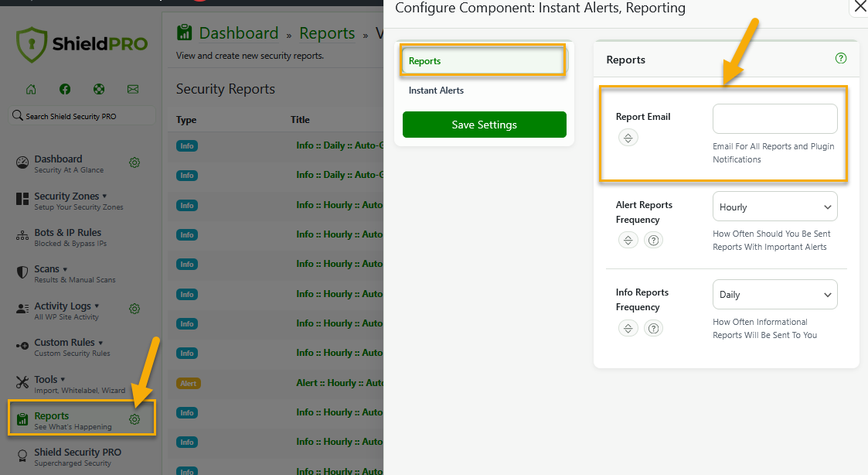
Task: Click 'Email For All Reports' description text
Action: tap(774, 153)
